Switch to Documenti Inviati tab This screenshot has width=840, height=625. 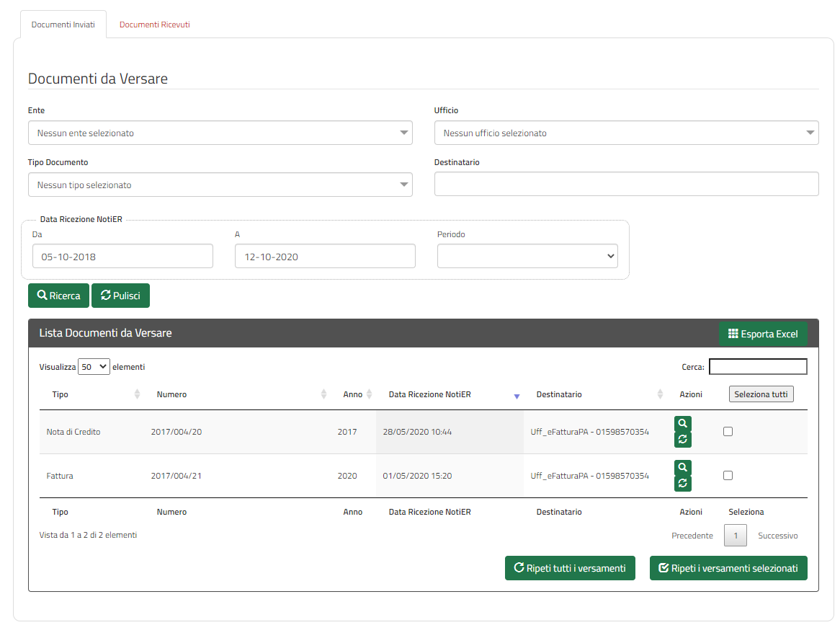coord(63,25)
